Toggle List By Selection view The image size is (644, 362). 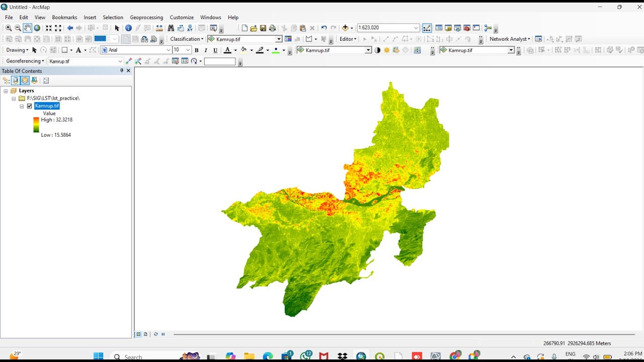pyautogui.click(x=34, y=80)
